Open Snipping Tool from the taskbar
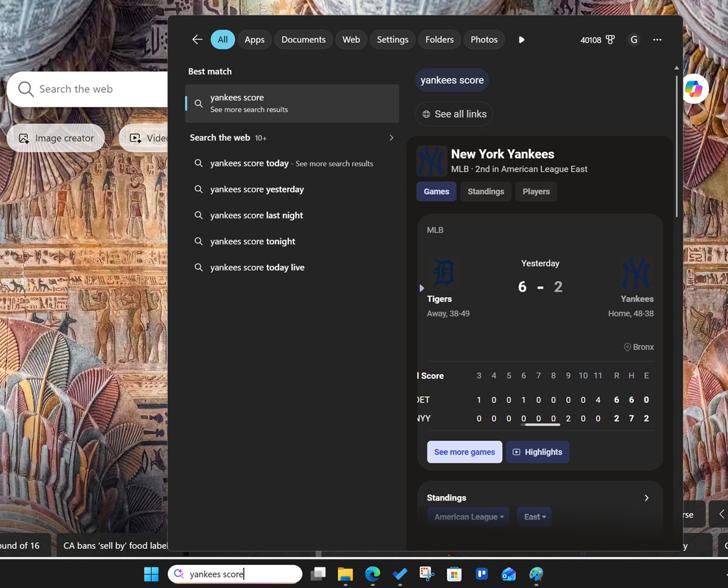Viewport: 728px width, 588px height. click(x=427, y=574)
